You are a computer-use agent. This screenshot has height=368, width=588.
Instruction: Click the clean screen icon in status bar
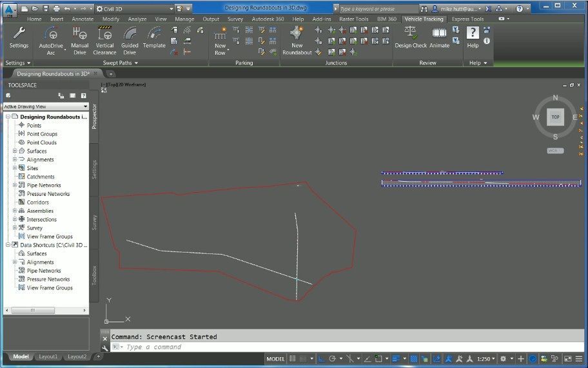568,358
